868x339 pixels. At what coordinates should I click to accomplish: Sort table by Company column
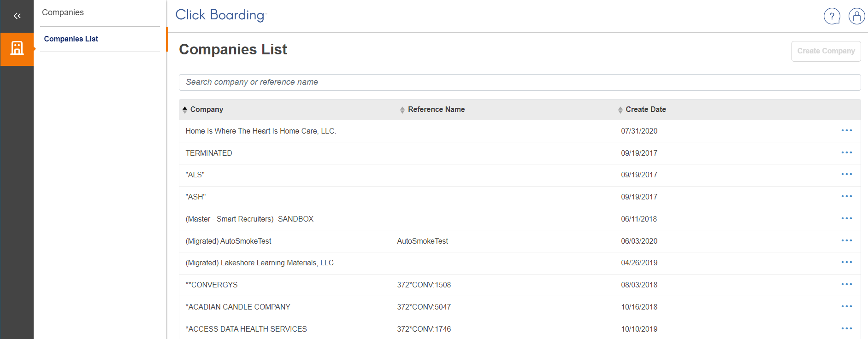[x=206, y=110]
